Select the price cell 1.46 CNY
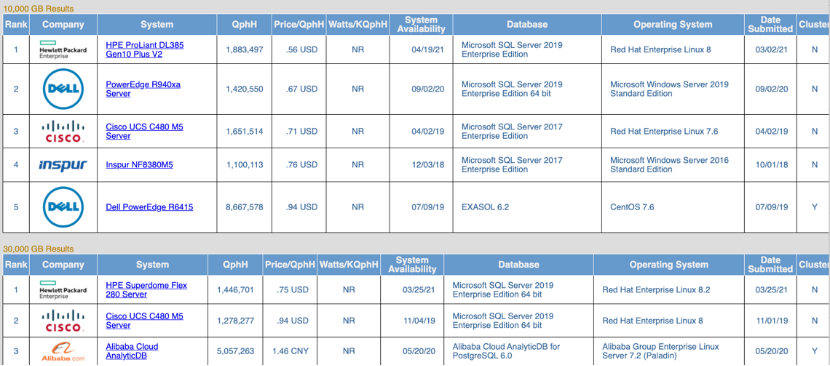The image size is (830, 366). (x=290, y=351)
